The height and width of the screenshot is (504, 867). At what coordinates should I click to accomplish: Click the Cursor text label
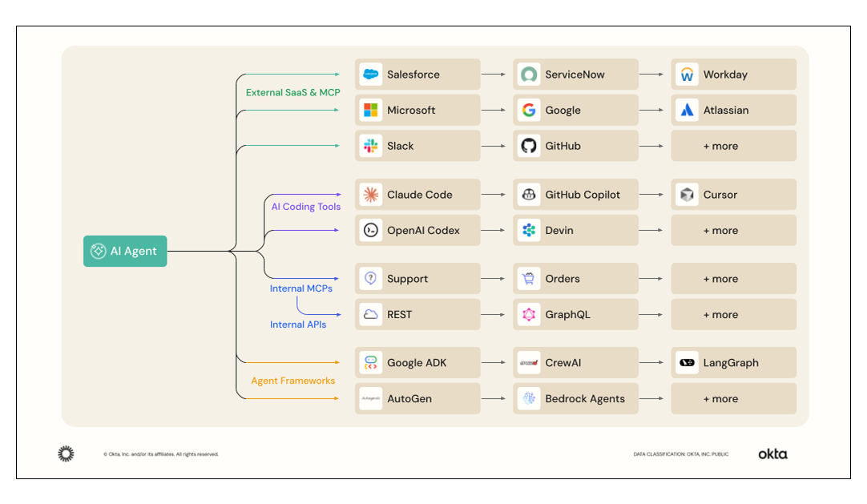click(720, 195)
